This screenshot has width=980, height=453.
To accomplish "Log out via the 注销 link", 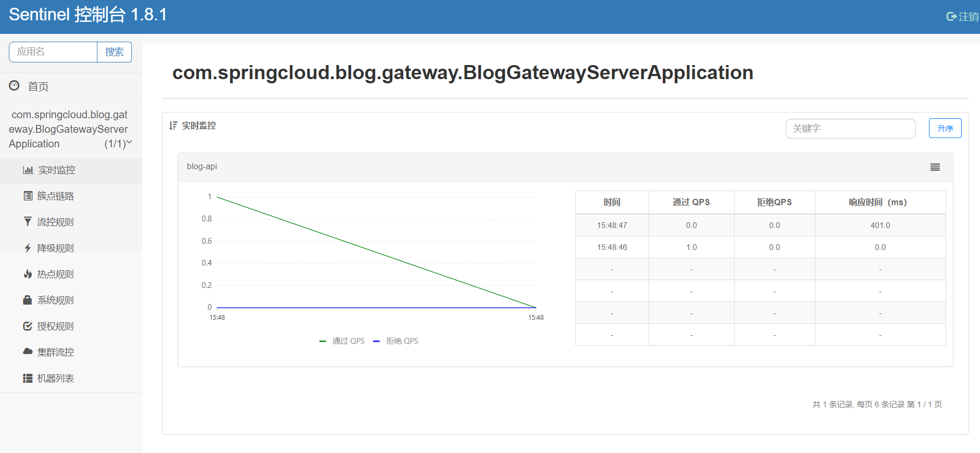I will point(963,17).
